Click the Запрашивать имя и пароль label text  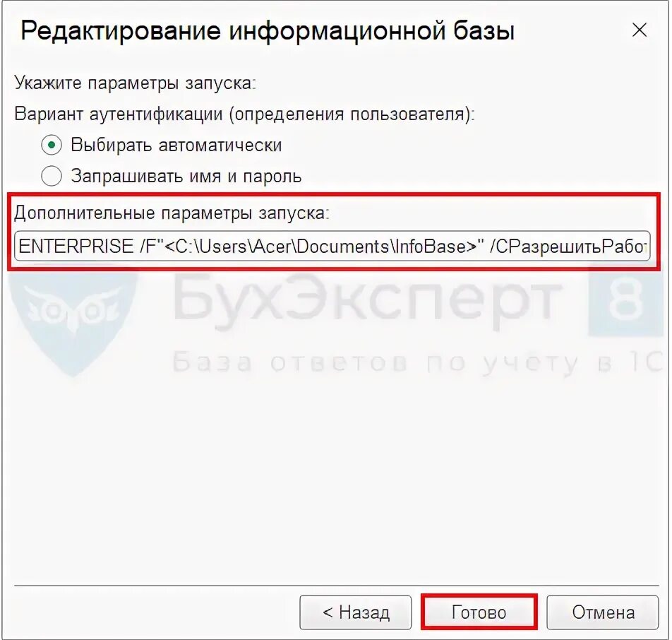[186, 176]
